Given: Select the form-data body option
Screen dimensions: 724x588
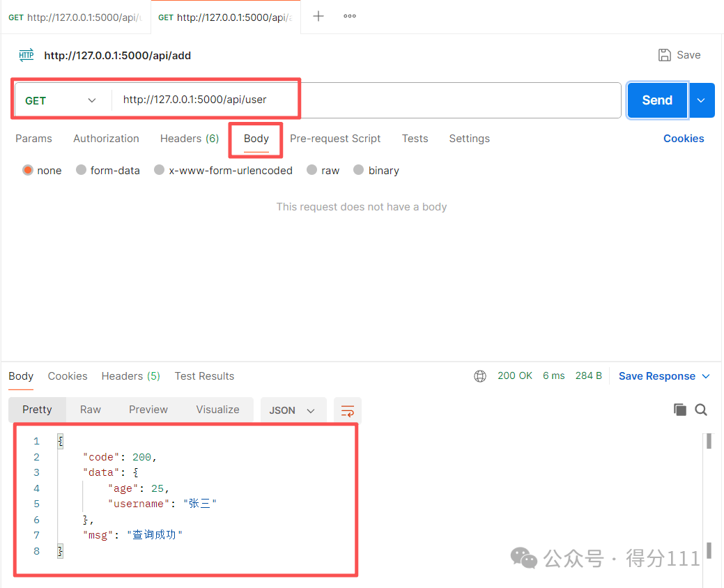Looking at the screenshot, I should coord(82,170).
